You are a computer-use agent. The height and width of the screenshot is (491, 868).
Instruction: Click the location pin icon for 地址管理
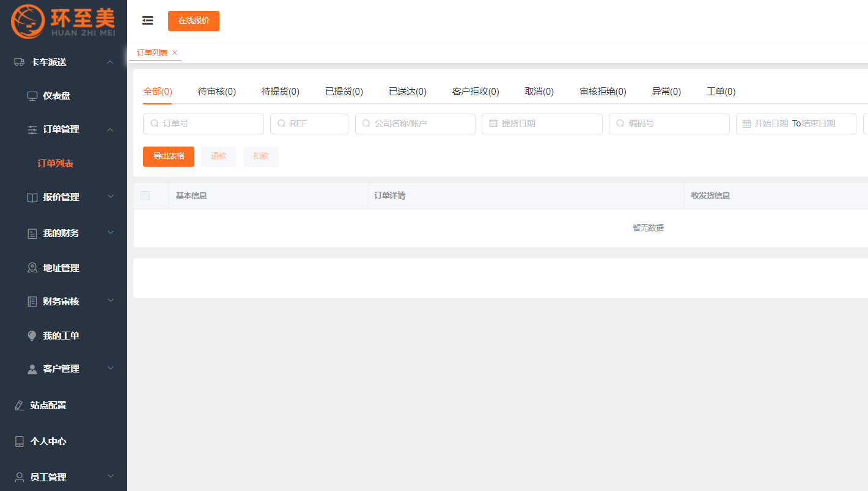coord(32,267)
